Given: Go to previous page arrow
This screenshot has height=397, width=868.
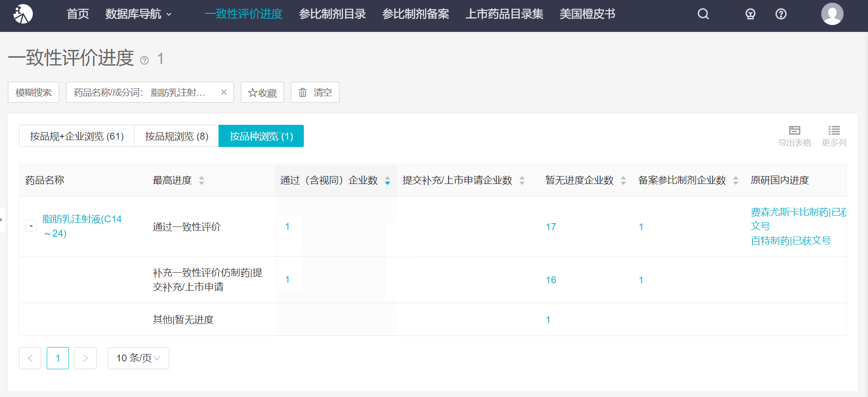Looking at the screenshot, I should click(30, 358).
